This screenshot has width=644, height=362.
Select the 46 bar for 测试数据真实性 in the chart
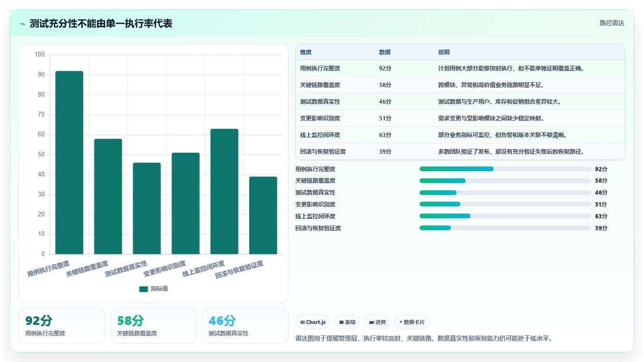(x=147, y=208)
